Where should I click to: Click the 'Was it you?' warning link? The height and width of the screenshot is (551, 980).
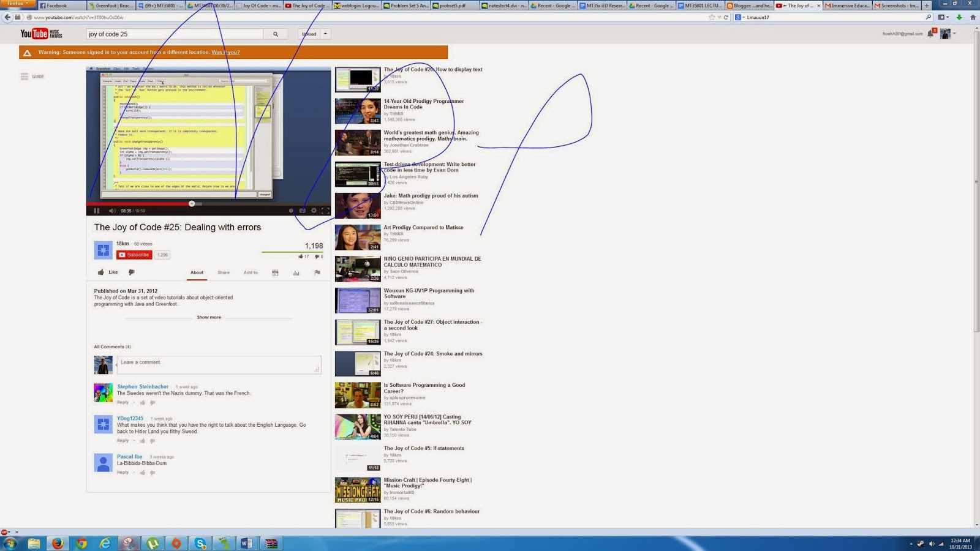225,52
